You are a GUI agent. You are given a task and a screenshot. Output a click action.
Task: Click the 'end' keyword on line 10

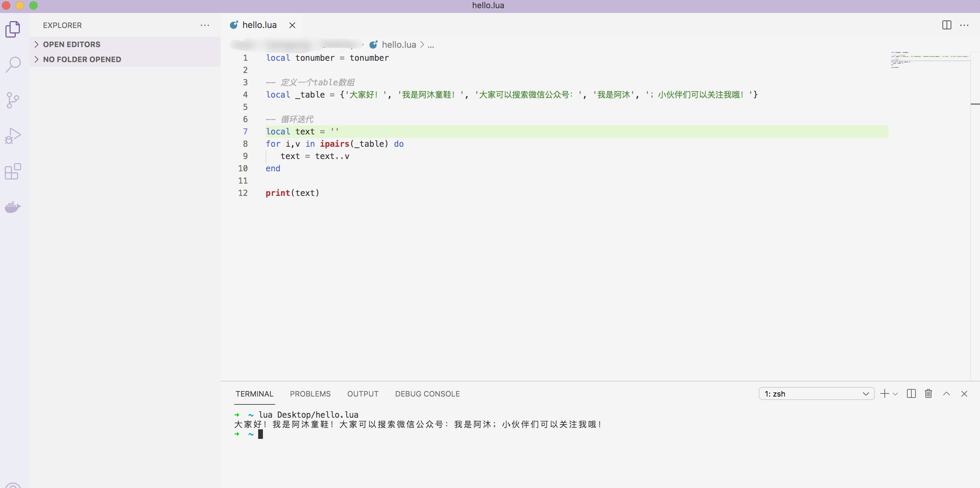pos(273,168)
